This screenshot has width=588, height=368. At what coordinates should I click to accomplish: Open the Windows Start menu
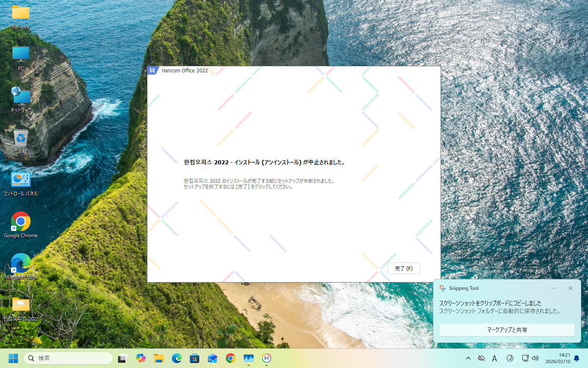13,358
